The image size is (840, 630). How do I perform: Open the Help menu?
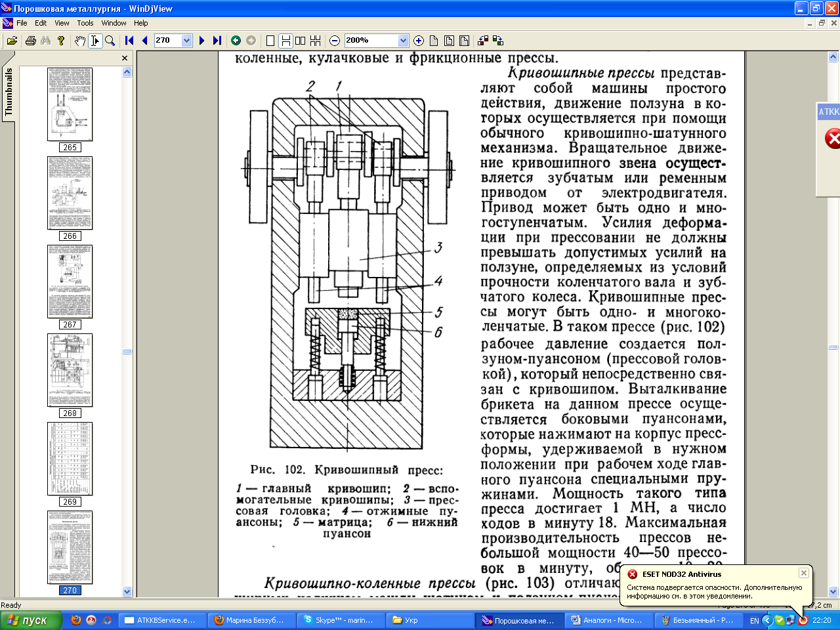pyautogui.click(x=141, y=23)
